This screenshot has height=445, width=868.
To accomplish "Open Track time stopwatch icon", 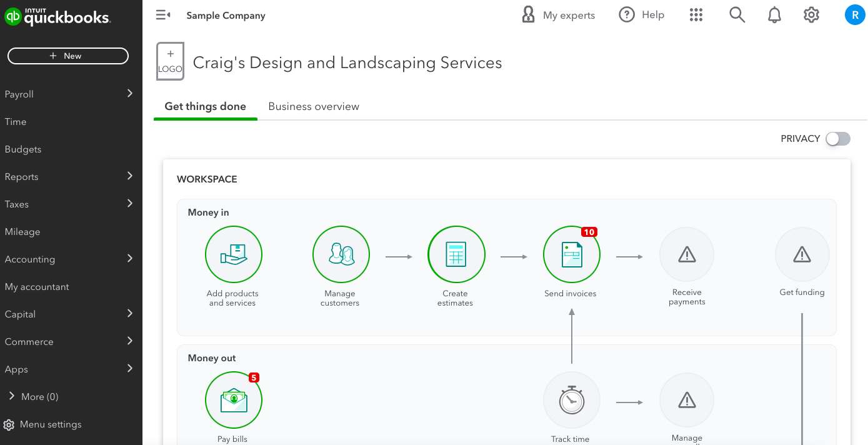I will (x=571, y=400).
